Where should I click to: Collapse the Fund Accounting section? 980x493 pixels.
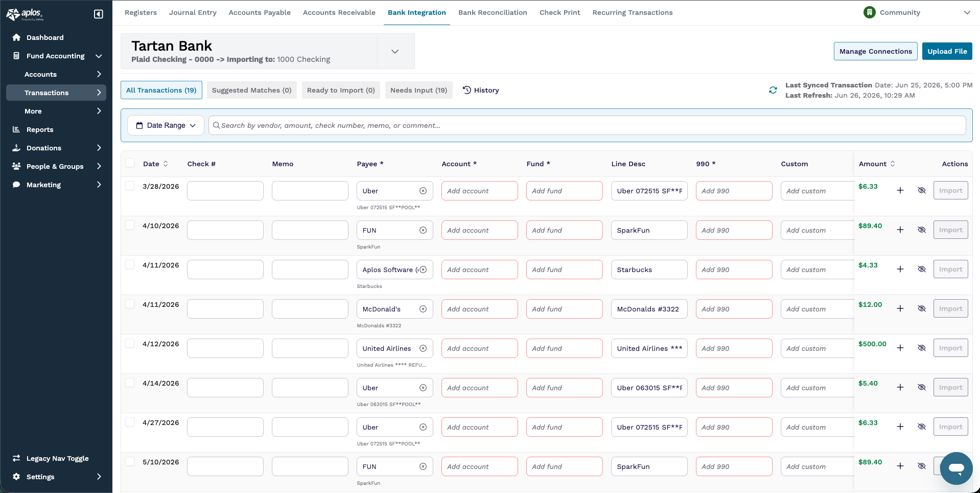click(99, 56)
